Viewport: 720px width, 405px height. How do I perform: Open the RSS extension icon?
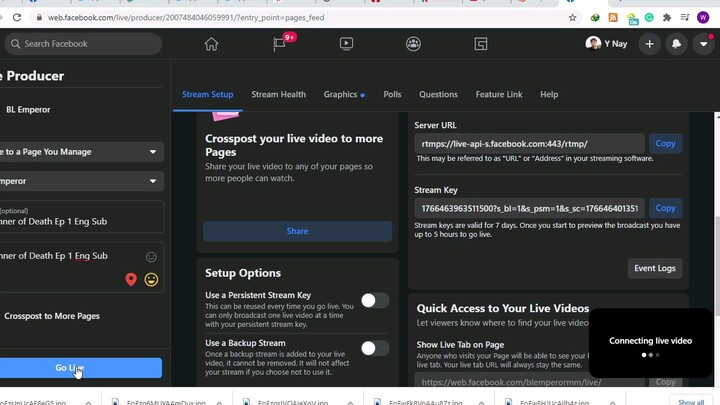(x=613, y=17)
